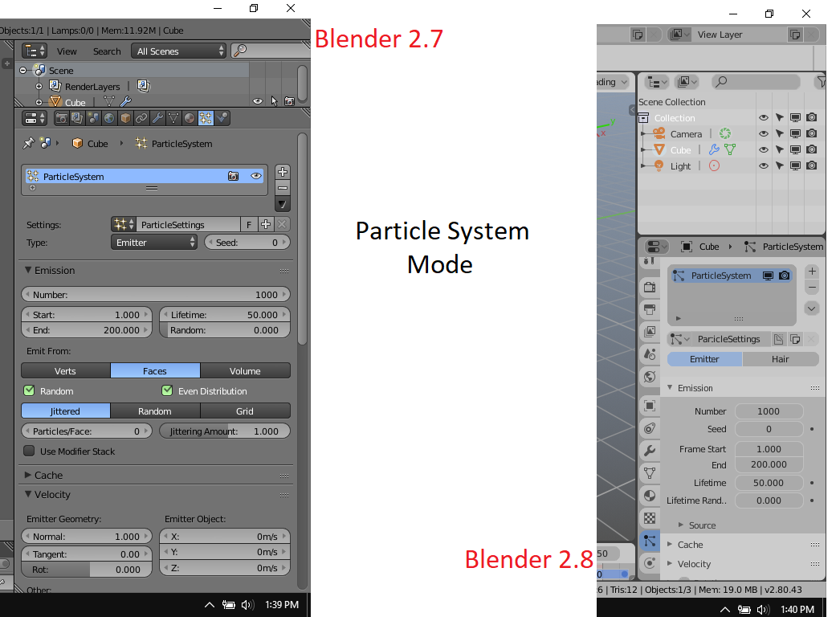This screenshot has width=840, height=617.
Task: Open the particle Type Emitter dropdown
Action: [154, 243]
